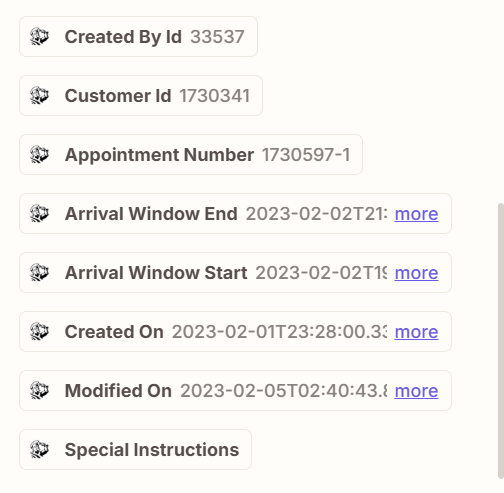
Task: Expand the Created On timestamp via more
Action: (416, 332)
